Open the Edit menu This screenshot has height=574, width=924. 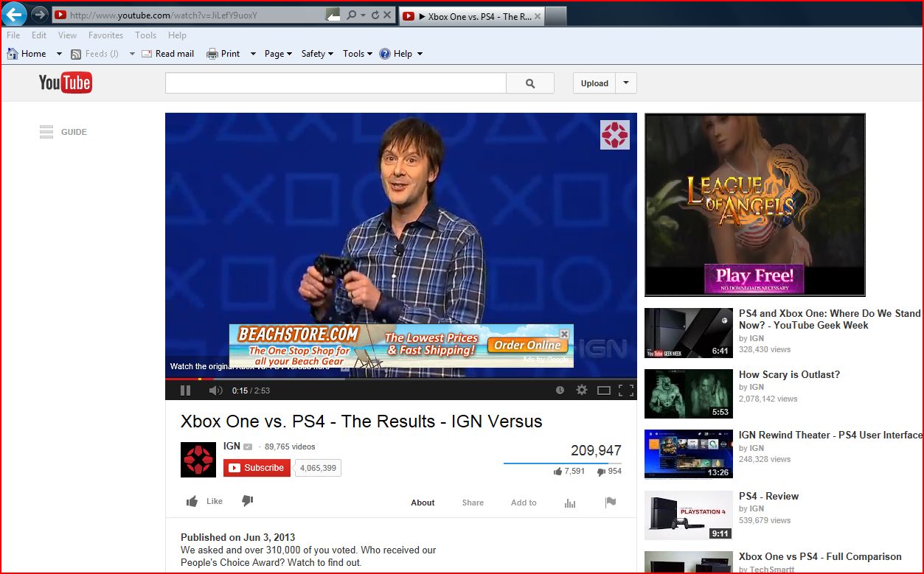(39, 35)
